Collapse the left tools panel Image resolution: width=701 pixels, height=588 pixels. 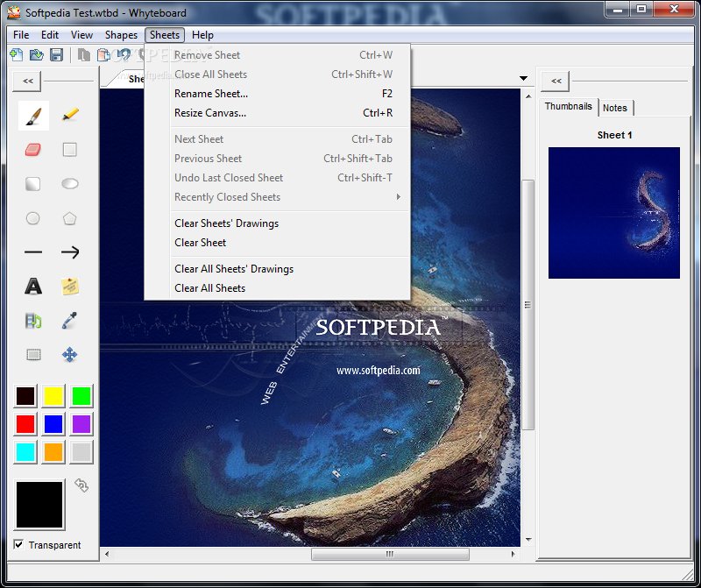tap(27, 81)
